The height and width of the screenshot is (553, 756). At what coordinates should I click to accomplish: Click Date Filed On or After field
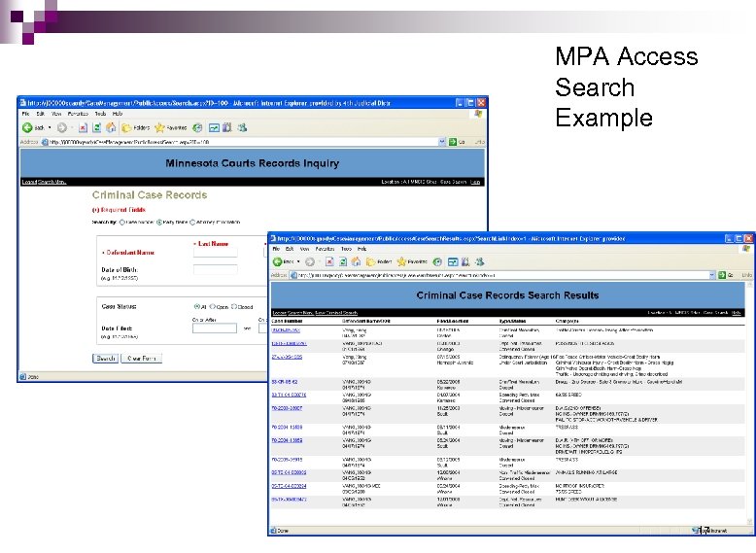(x=215, y=328)
